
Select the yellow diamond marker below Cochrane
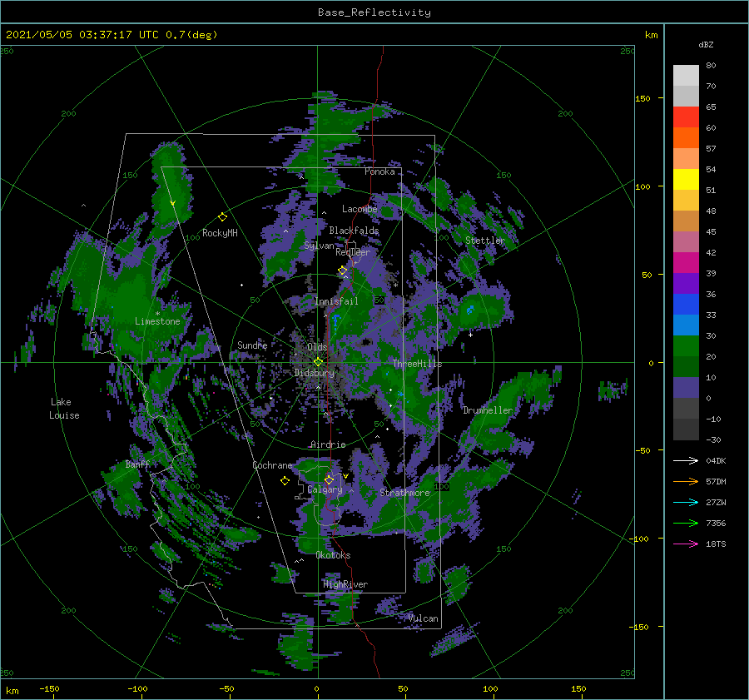pyautogui.click(x=285, y=481)
